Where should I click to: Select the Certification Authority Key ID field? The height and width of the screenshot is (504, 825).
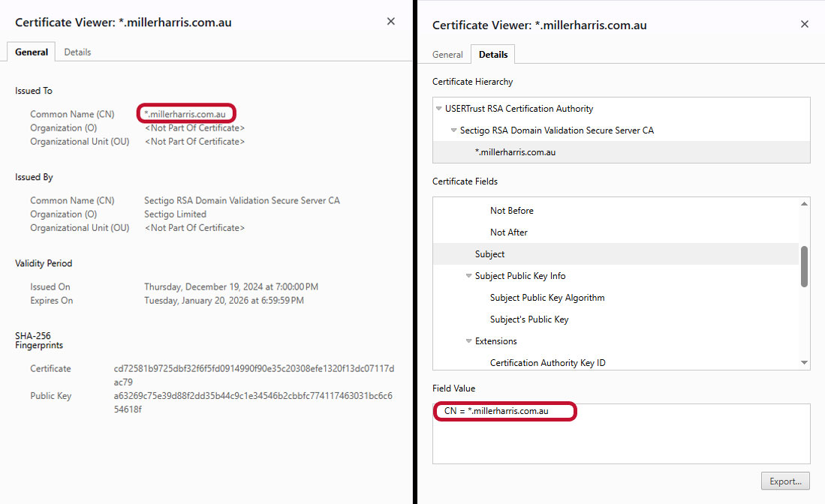548,362
